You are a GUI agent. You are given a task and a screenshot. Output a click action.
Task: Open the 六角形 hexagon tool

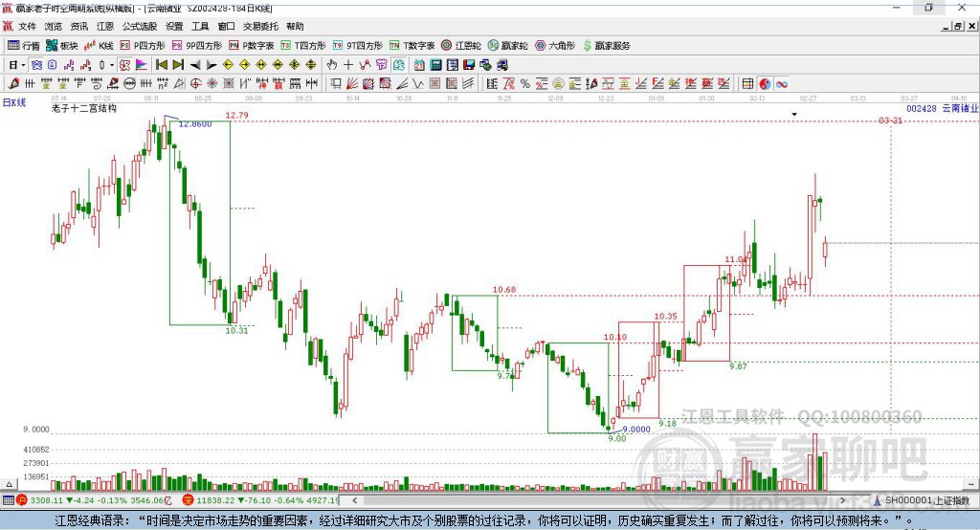tap(555, 46)
